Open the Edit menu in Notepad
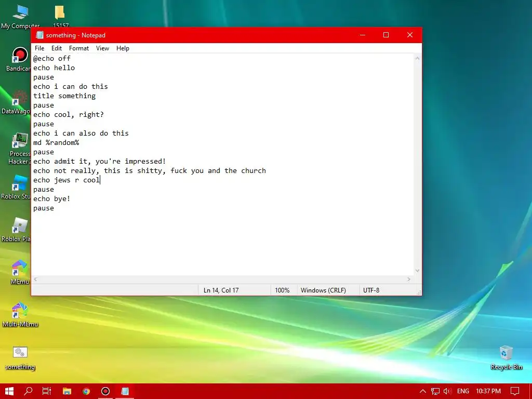This screenshot has height=399, width=532. point(56,48)
